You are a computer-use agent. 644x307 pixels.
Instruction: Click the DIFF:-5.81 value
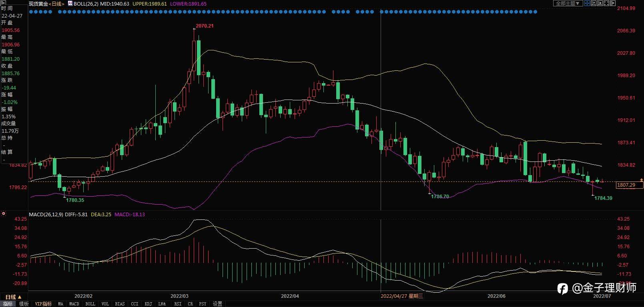[76, 215]
